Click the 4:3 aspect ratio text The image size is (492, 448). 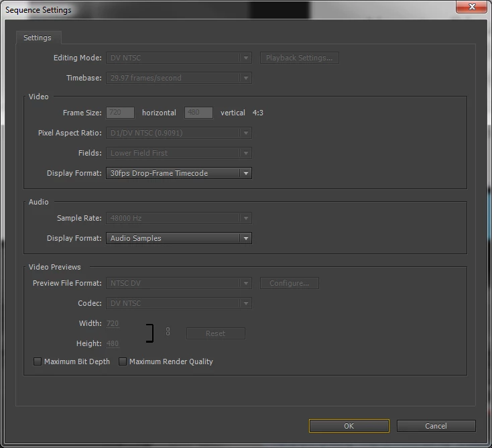click(x=258, y=113)
